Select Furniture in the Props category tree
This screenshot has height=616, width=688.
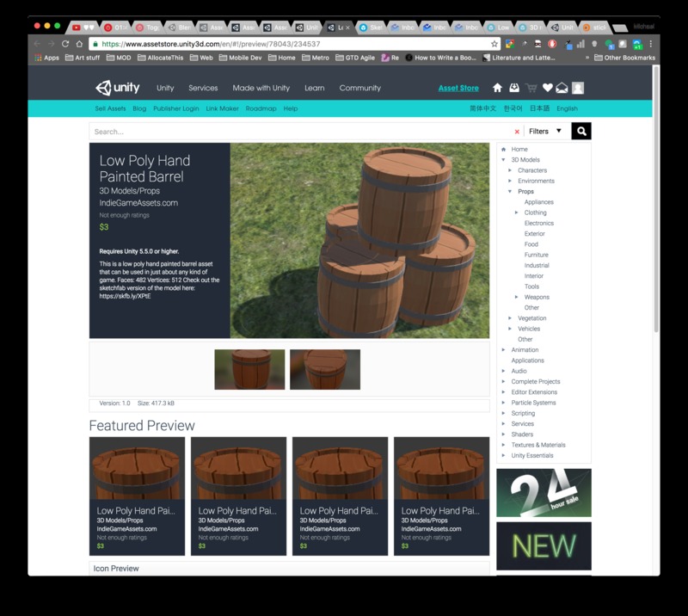[x=536, y=255]
